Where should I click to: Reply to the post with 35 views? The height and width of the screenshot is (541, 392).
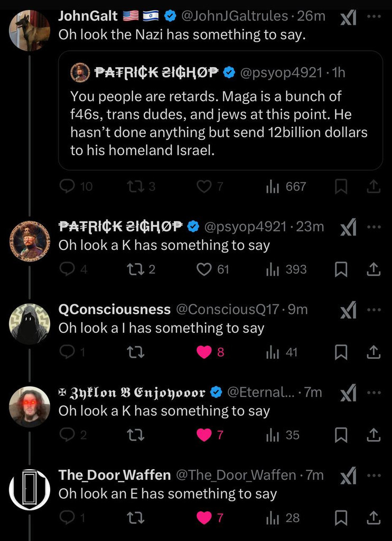click(x=67, y=435)
